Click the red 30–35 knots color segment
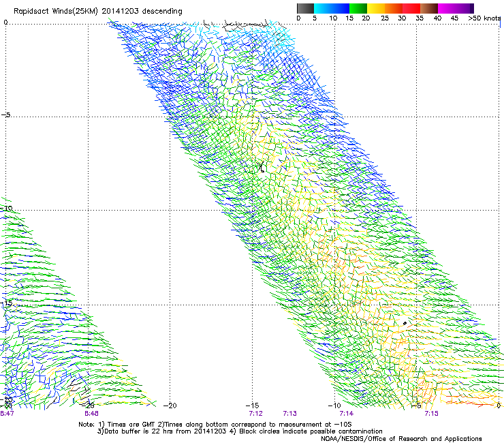504x443 pixels. pos(411,8)
